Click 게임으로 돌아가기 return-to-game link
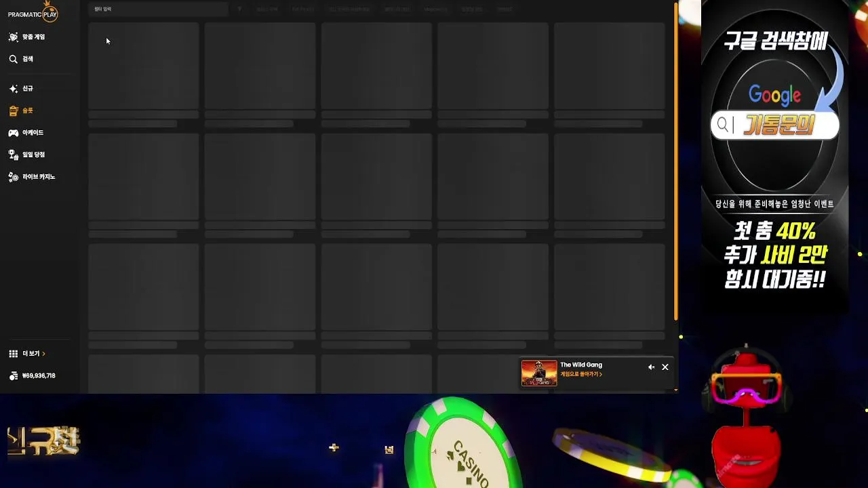Screen dimensions: 868x488 click(x=581, y=374)
